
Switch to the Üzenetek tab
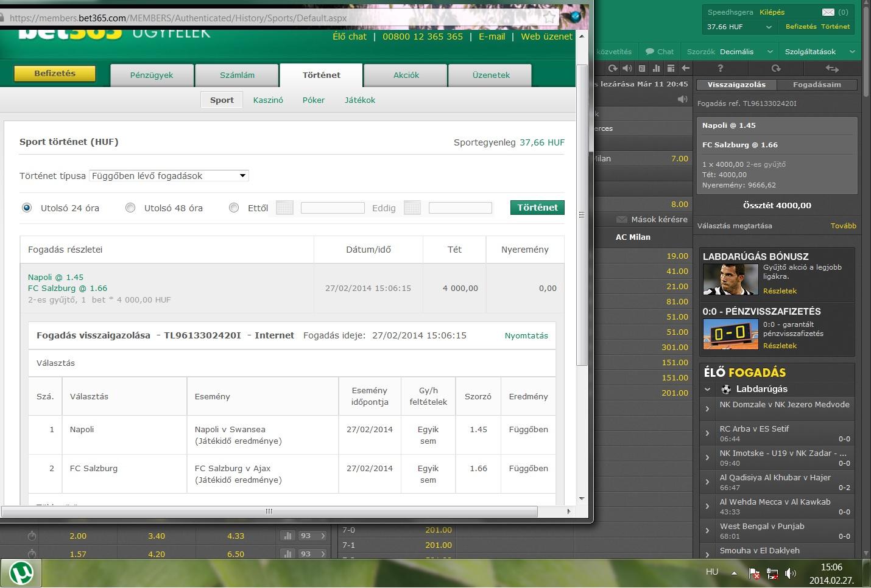coord(491,75)
